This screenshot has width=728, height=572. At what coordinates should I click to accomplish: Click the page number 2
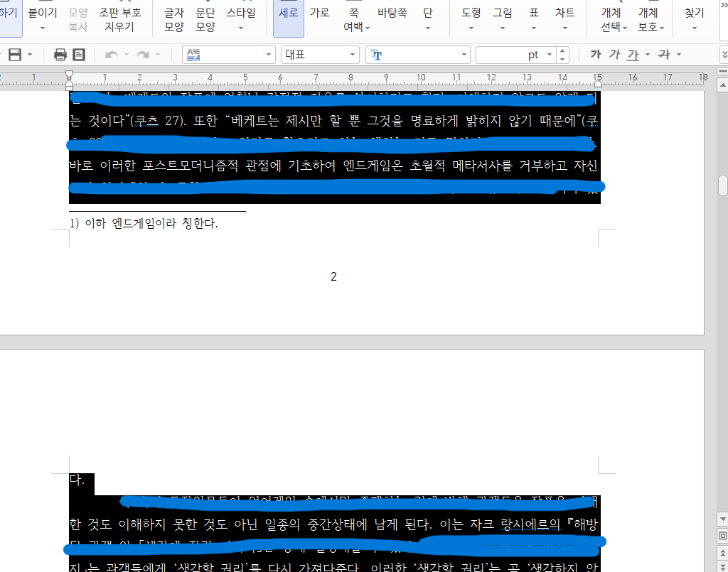click(333, 276)
